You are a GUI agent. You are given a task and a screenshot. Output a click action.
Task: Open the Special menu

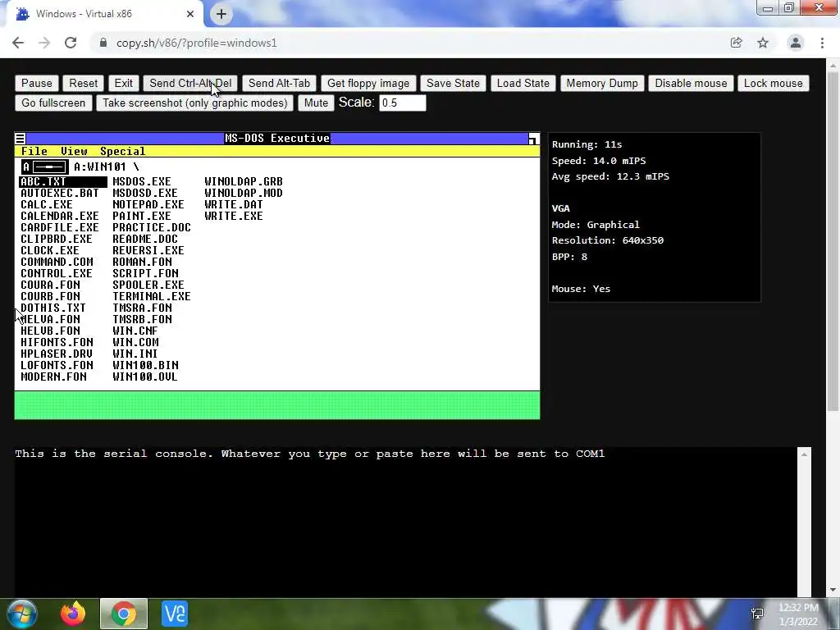click(123, 152)
